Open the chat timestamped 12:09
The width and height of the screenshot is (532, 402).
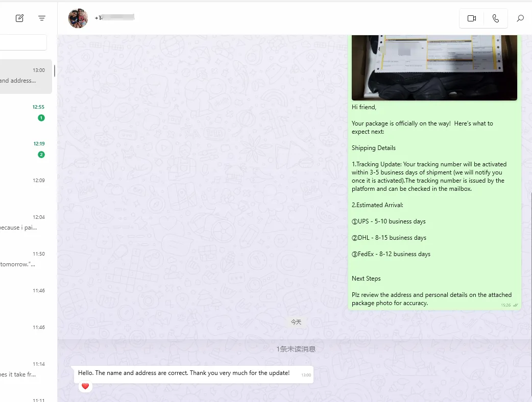point(26,186)
